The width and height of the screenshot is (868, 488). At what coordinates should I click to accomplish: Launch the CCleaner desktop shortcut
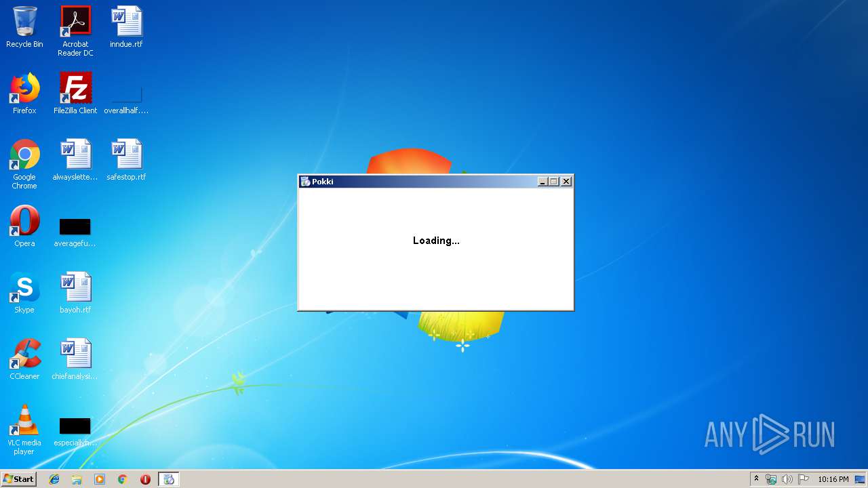point(24,359)
